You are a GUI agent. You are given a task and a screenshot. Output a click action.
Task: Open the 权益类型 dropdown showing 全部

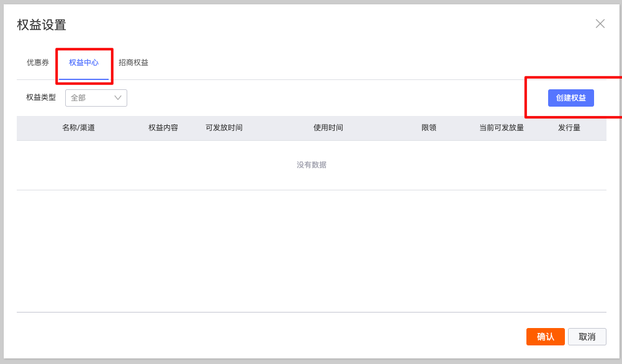pos(90,98)
